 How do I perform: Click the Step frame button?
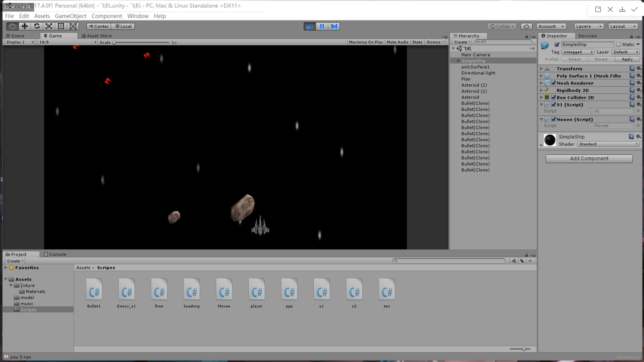click(334, 26)
